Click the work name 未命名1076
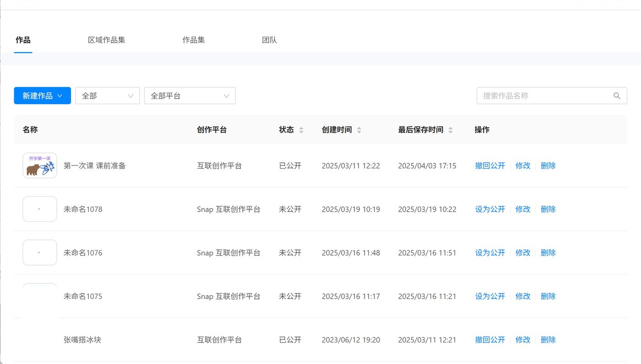The height and width of the screenshot is (364, 641). pyautogui.click(x=83, y=252)
